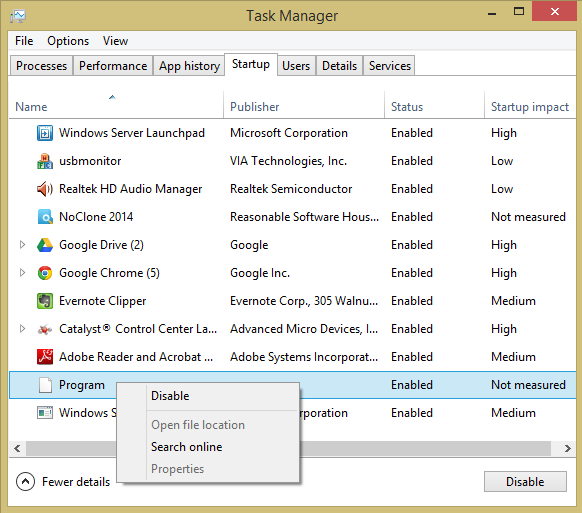Viewport: 582px width, 513px height.
Task: Click the Adobe Reader and Acrobat icon
Action: click(45, 357)
